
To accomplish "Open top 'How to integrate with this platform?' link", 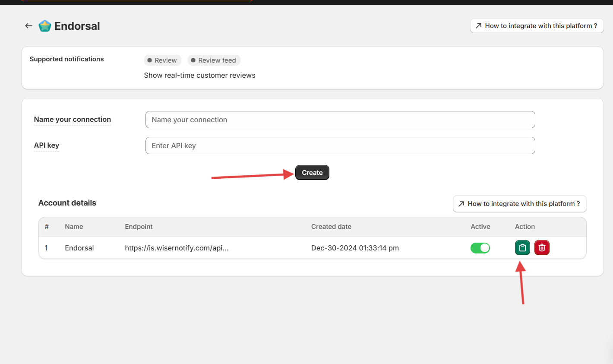I will pos(537,26).
